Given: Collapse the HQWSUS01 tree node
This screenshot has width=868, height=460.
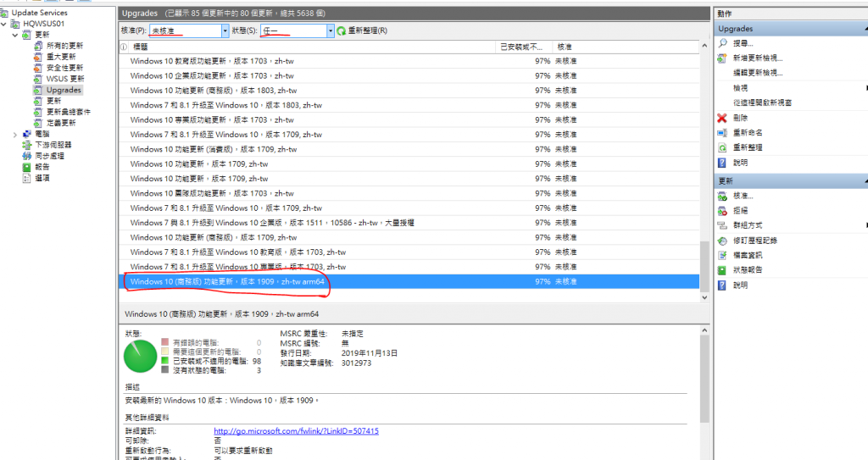Looking at the screenshot, I should coord(4,24).
